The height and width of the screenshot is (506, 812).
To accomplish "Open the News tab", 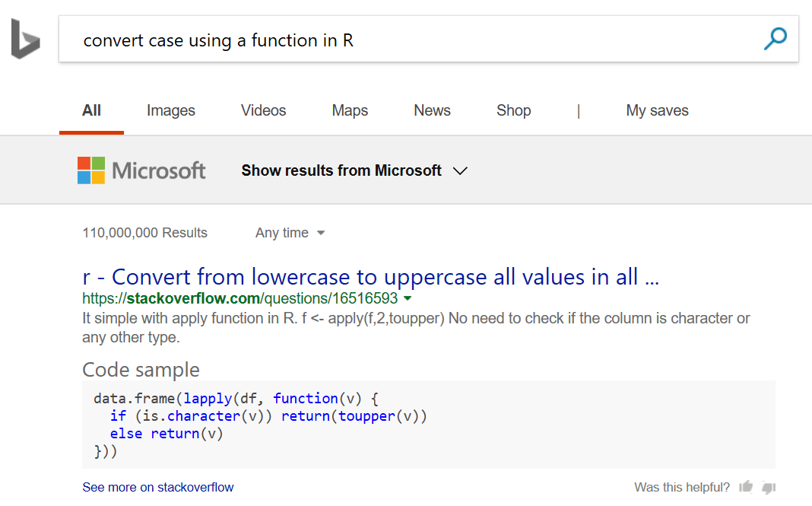I will [x=433, y=110].
